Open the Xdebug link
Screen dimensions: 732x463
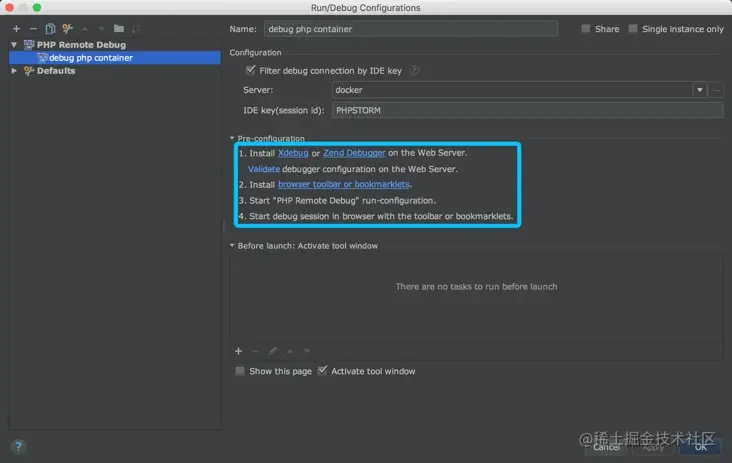(293, 153)
